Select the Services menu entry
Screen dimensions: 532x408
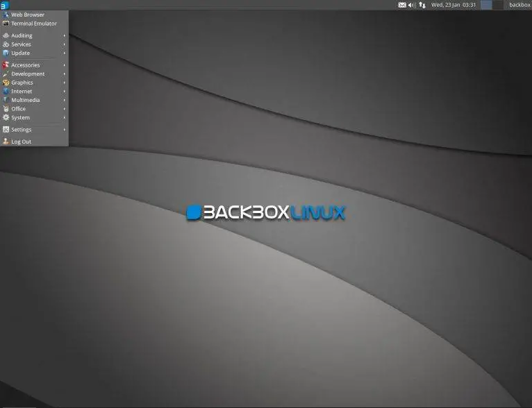[x=34, y=44]
